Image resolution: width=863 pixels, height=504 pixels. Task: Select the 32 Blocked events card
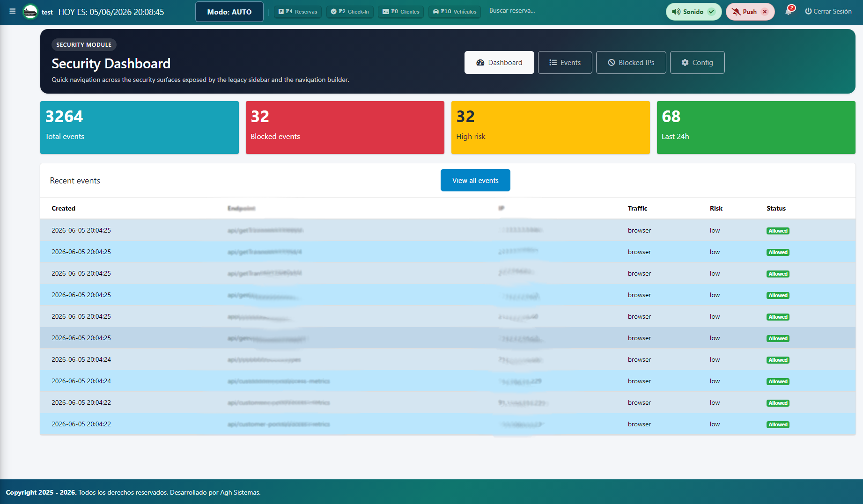[x=345, y=127]
